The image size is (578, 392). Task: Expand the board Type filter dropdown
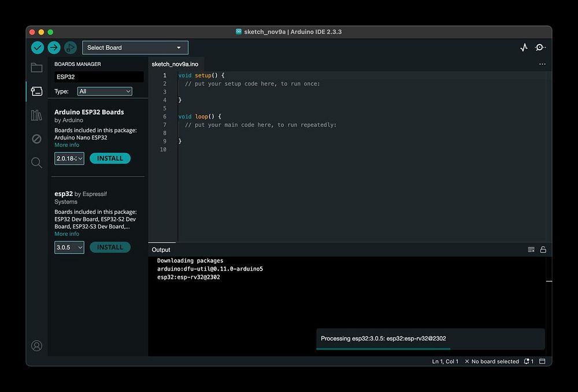(105, 91)
